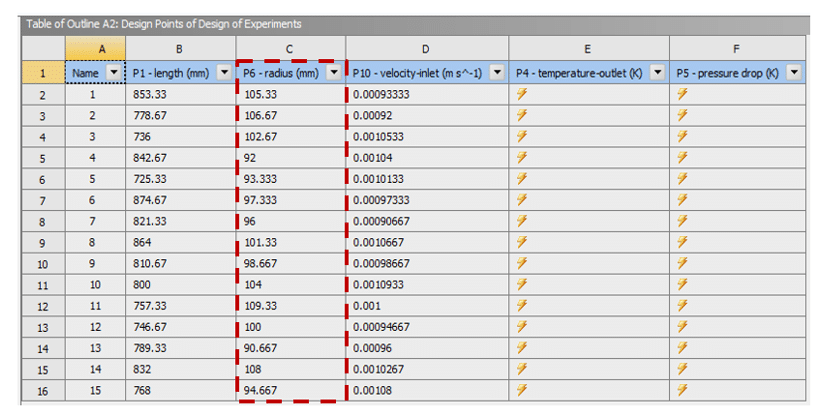Open P6 - radius column filter dropdown
This screenshot has height=415, width=821.
click(x=333, y=72)
